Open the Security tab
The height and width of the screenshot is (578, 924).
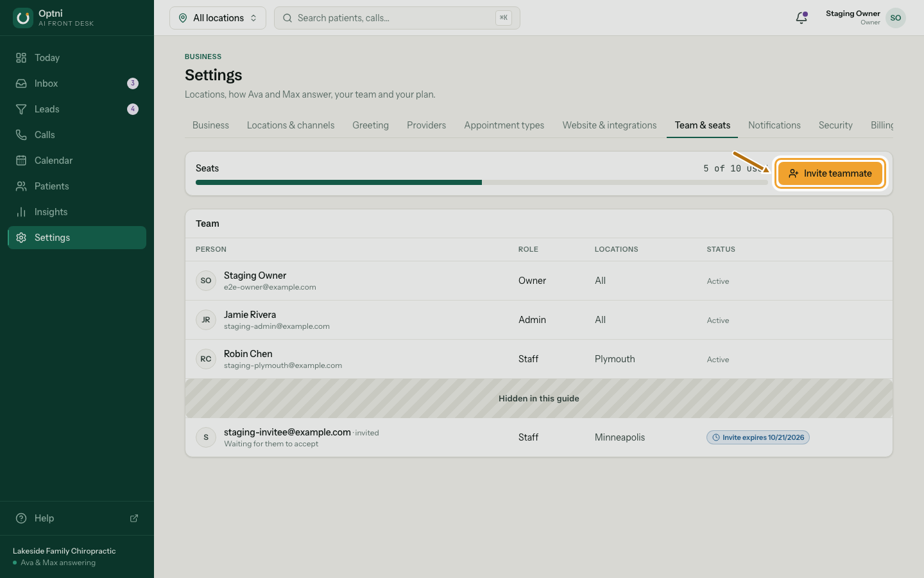(835, 125)
